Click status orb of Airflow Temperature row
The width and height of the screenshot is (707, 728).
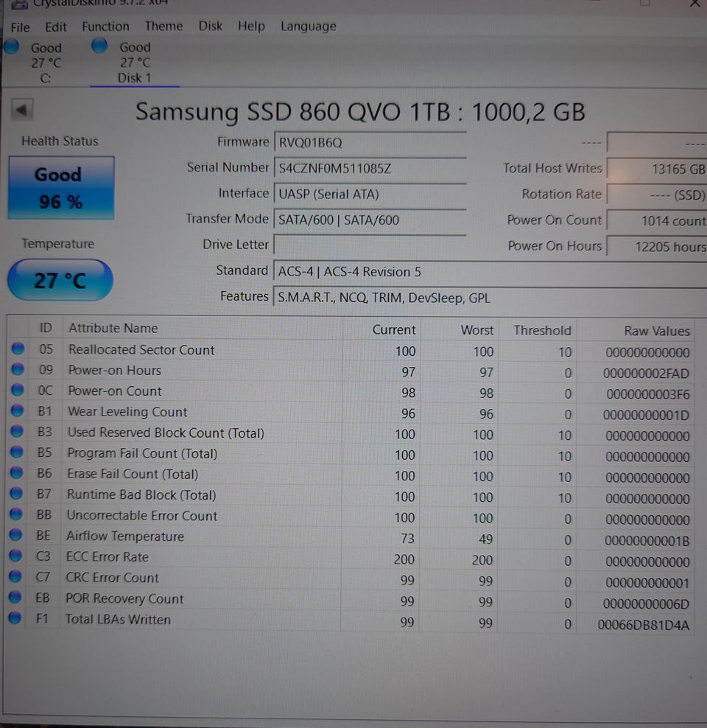15,534
